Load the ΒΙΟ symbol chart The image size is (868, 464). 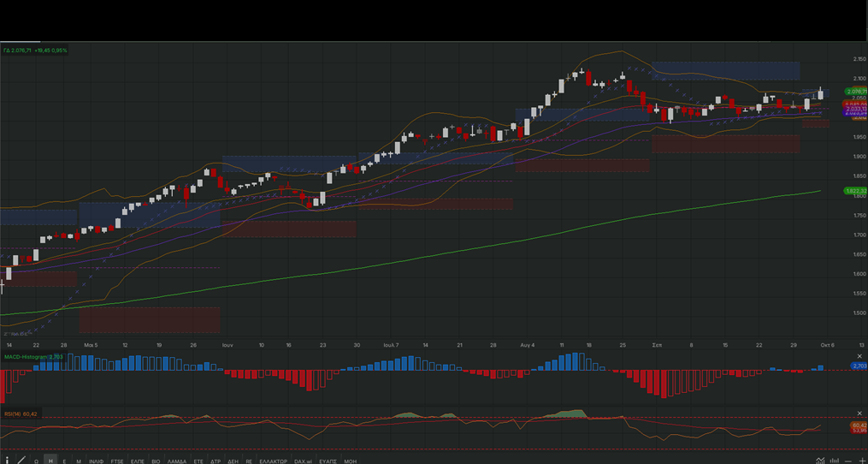point(156,461)
